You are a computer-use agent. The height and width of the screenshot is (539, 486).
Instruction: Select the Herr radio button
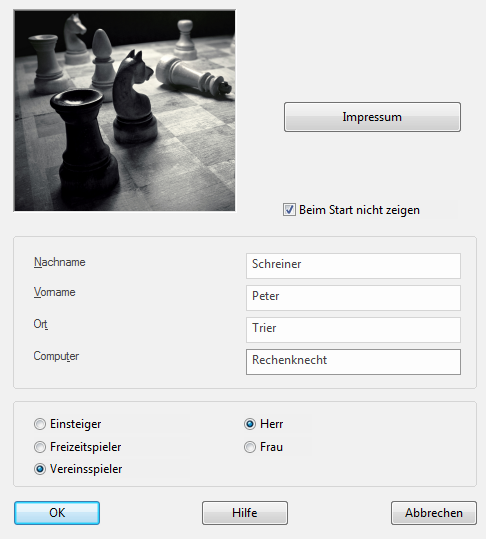pos(250,424)
